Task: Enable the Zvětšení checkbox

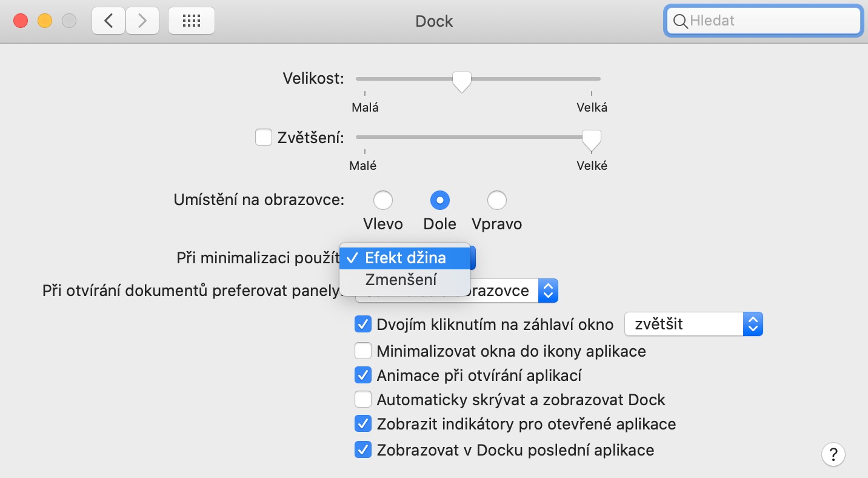Action: click(264, 138)
